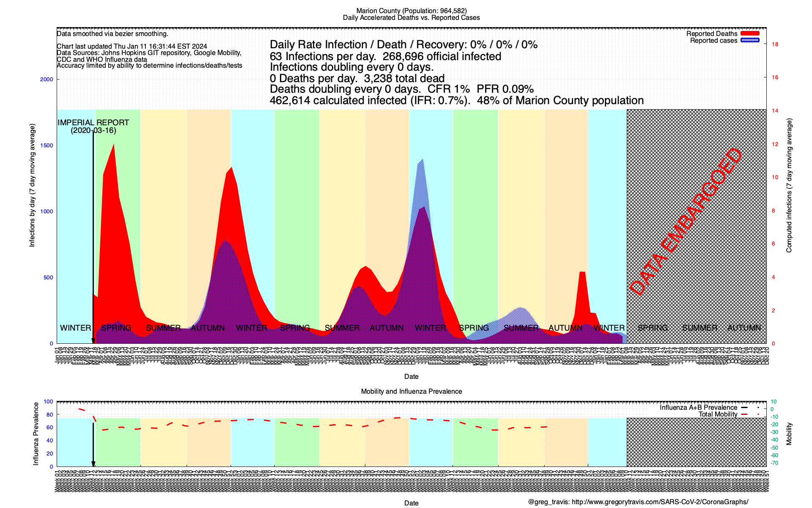
Task: Click the Chart last updated timestamp text
Action: coord(132,47)
